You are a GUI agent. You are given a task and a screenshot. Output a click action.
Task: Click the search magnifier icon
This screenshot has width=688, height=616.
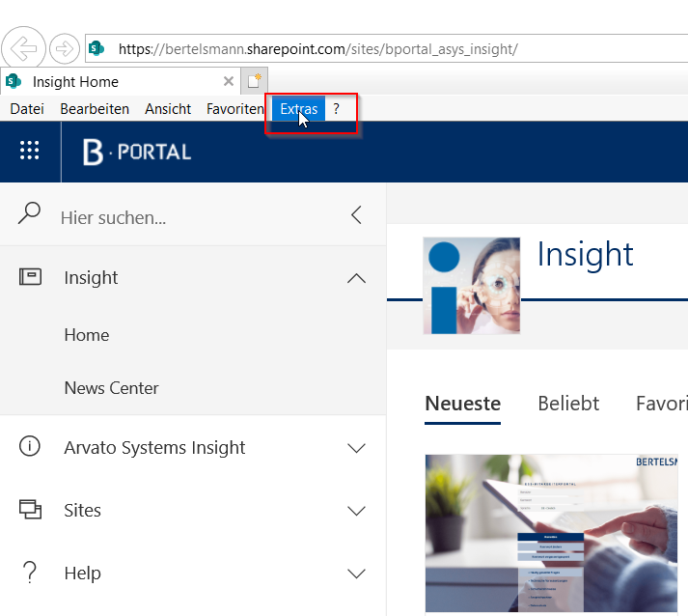click(x=29, y=213)
